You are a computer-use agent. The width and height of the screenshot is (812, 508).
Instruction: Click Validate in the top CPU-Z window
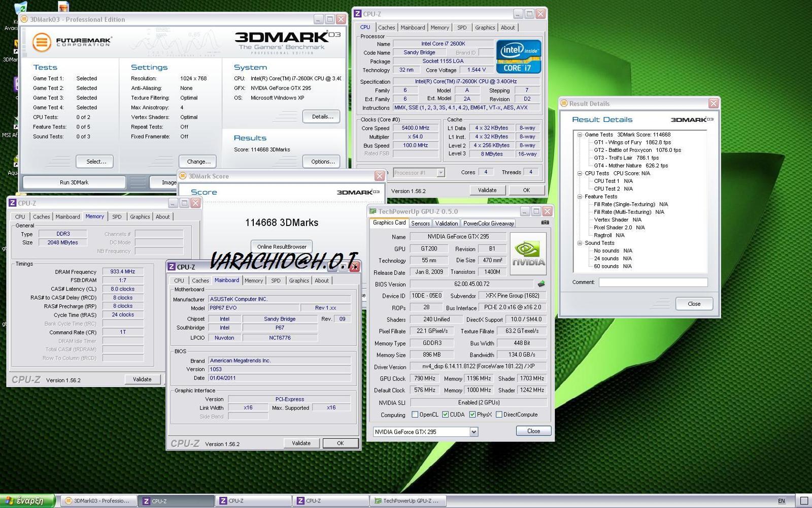point(487,190)
